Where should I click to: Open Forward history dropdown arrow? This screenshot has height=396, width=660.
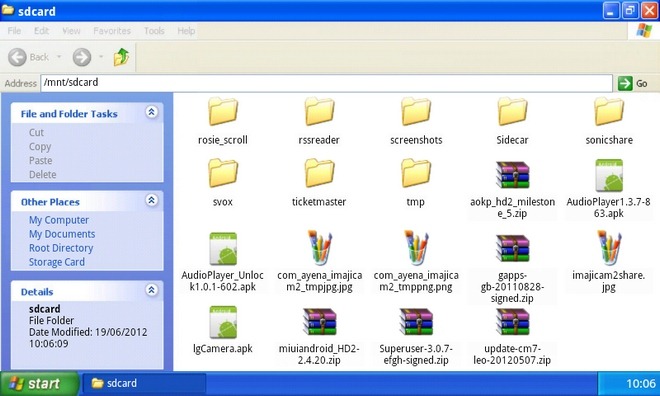[x=101, y=56]
